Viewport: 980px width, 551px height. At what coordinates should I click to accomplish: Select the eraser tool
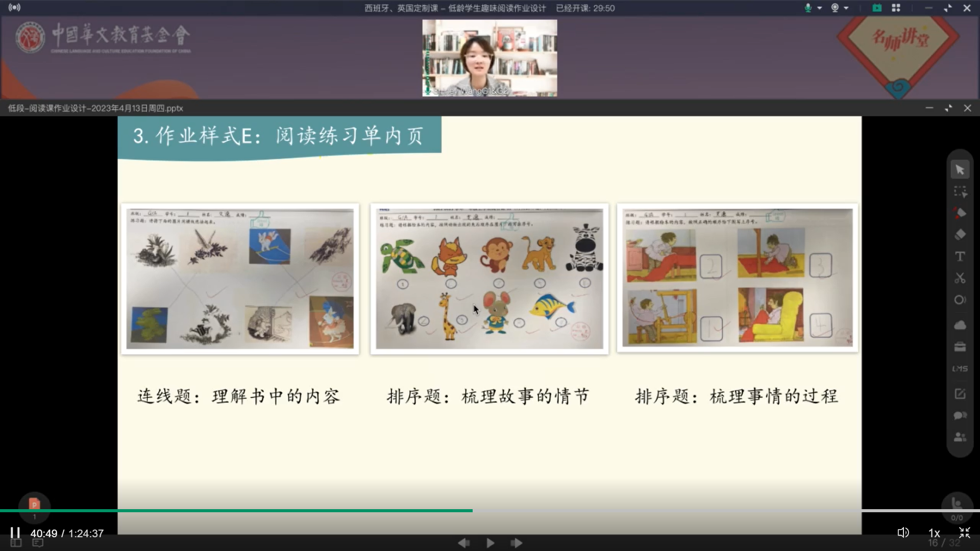tap(960, 235)
